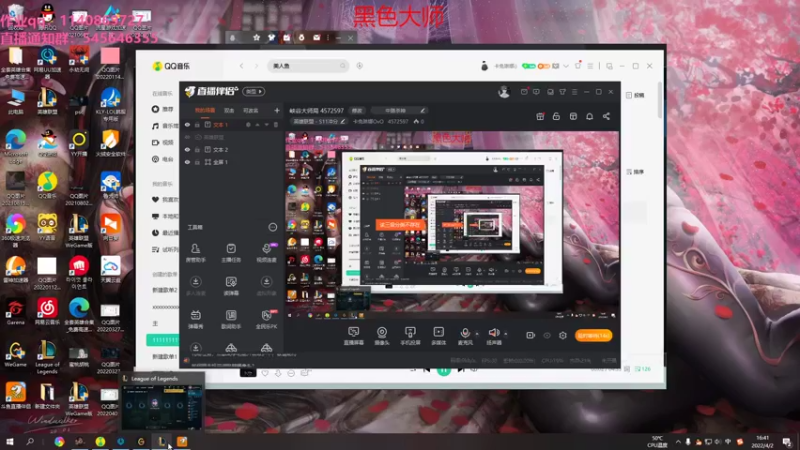
Task: Add a 手机投屏 phone cast source
Action: click(410, 336)
